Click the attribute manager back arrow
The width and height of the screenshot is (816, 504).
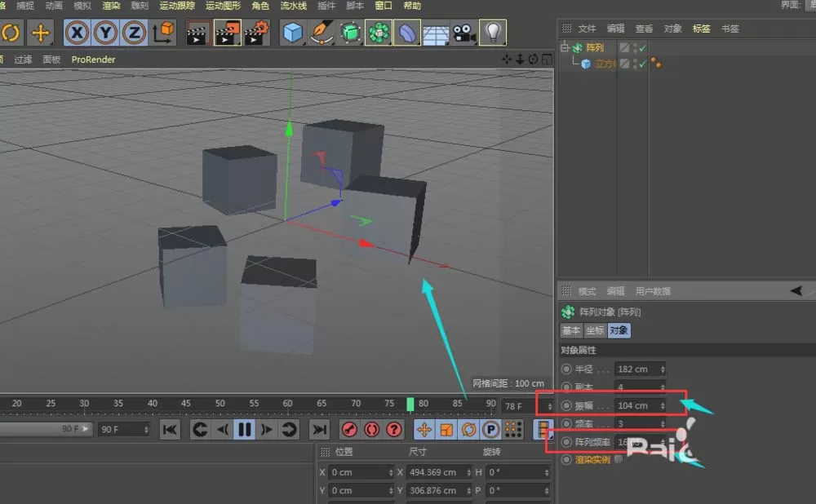coord(796,291)
